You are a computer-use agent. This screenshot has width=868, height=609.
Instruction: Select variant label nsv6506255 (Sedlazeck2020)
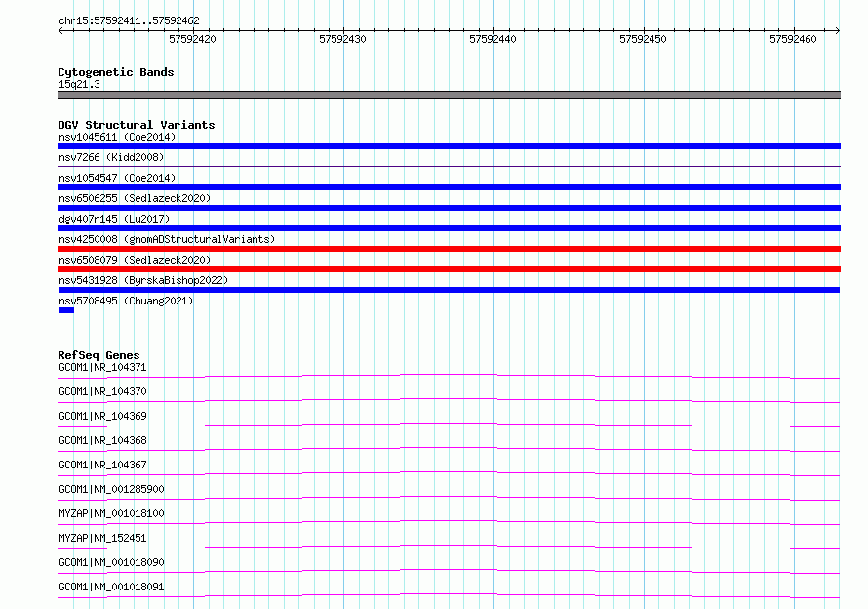(135, 198)
